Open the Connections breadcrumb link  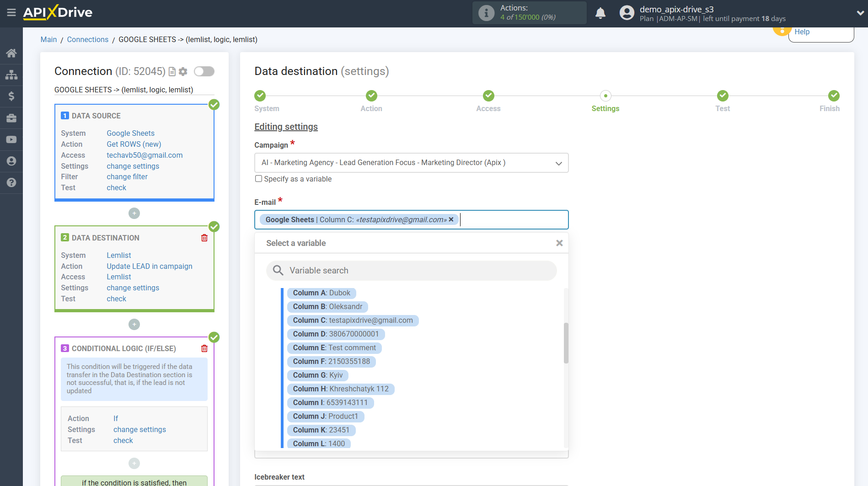click(88, 39)
